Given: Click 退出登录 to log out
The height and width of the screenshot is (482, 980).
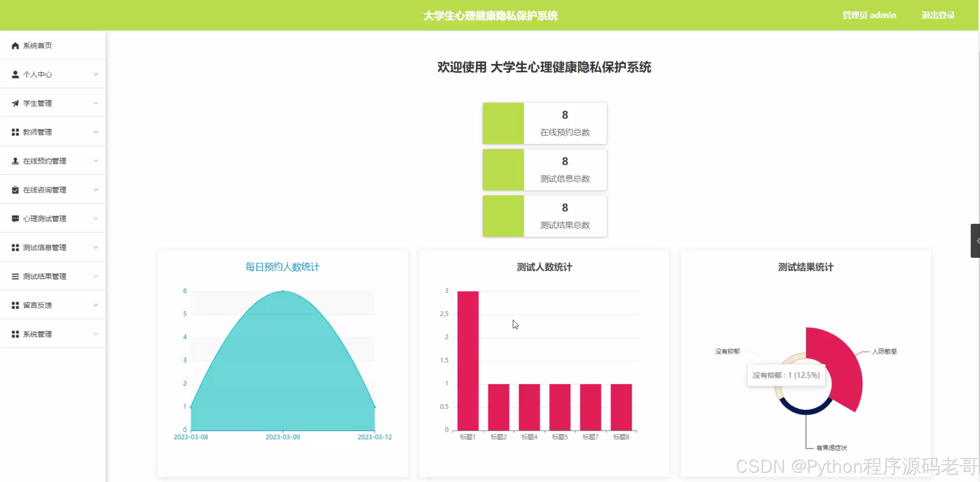Looking at the screenshot, I should pyautogui.click(x=938, y=15).
